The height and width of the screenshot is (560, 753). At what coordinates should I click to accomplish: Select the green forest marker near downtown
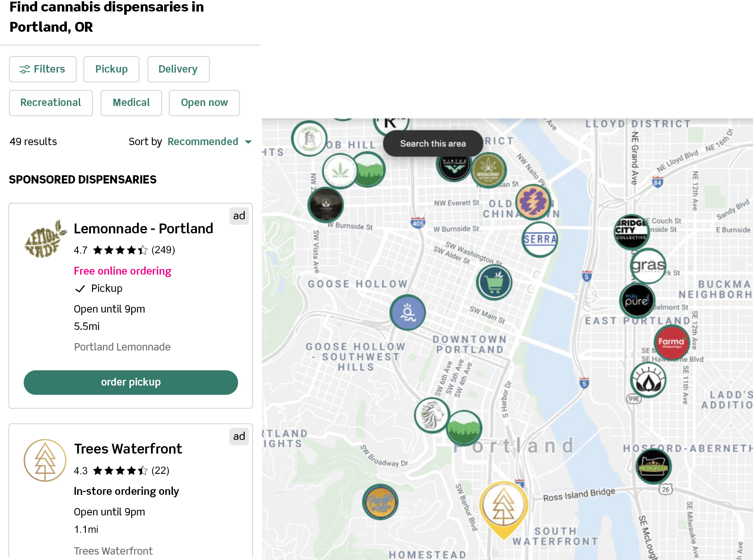click(464, 428)
